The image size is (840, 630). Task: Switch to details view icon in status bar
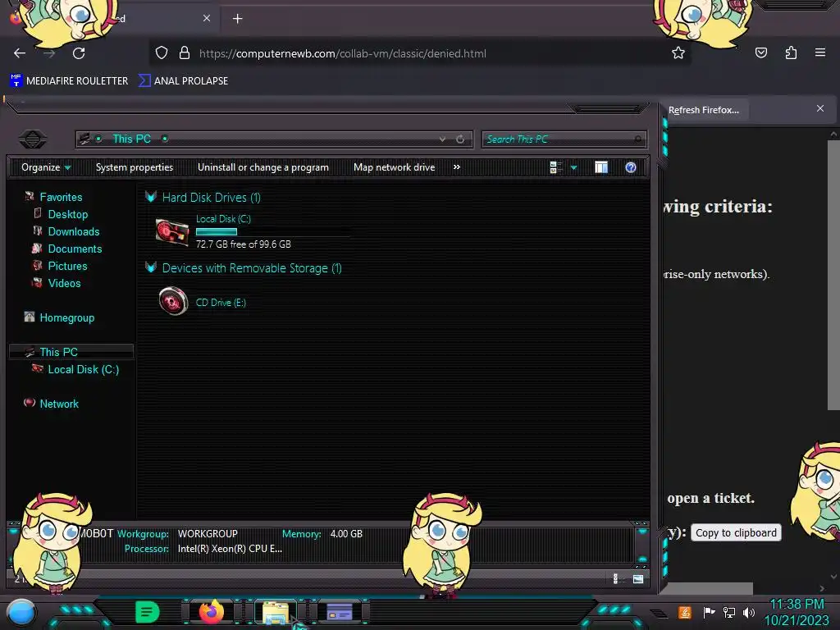point(616,578)
